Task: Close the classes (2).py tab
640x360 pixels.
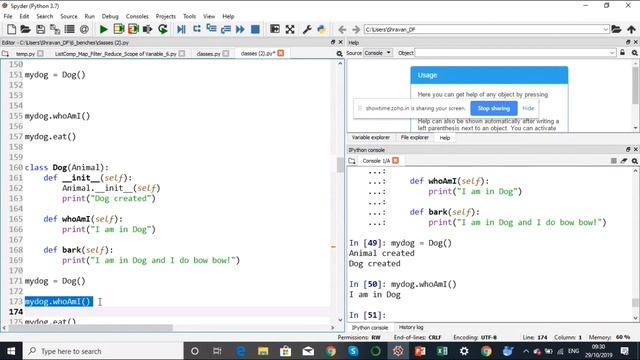Action: click(x=281, y=53)
